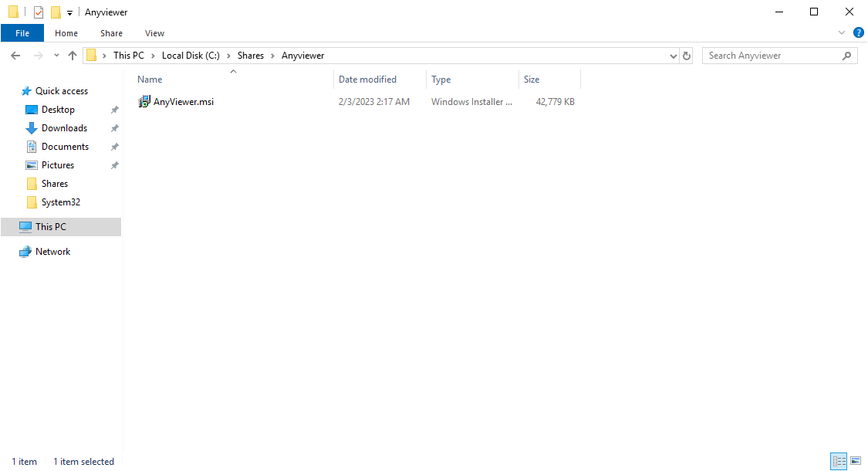This screenshot has height=471, width=868.
Task: Open the address bar history dropdown
Action: click(673, 56)
